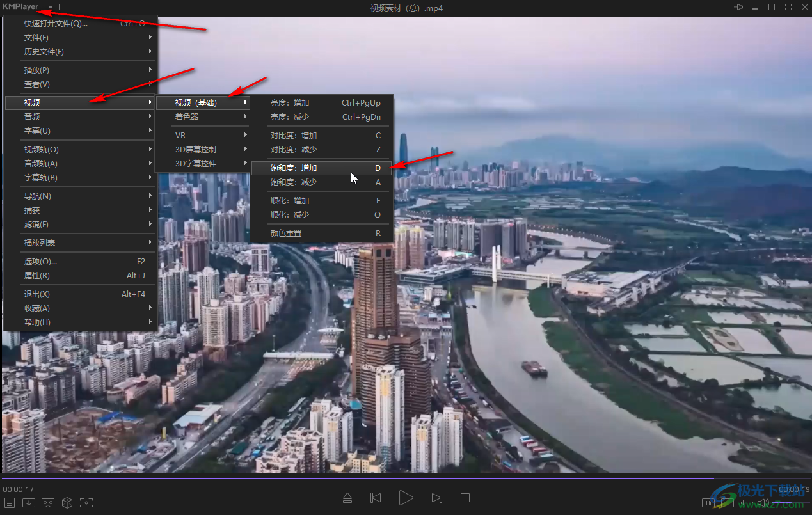Choose 亮度：增加 option
This screenshot has height=515, width=812.
click(x=322, y=102)
